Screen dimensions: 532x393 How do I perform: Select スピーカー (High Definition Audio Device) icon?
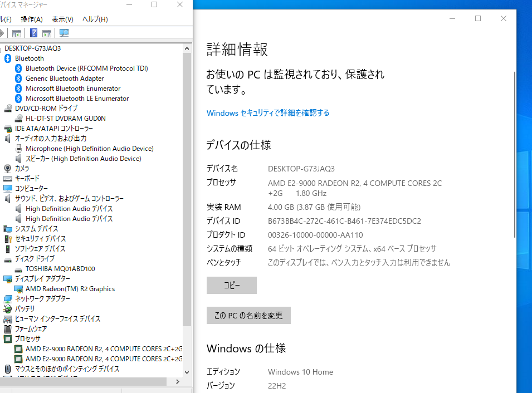(18, 159)
